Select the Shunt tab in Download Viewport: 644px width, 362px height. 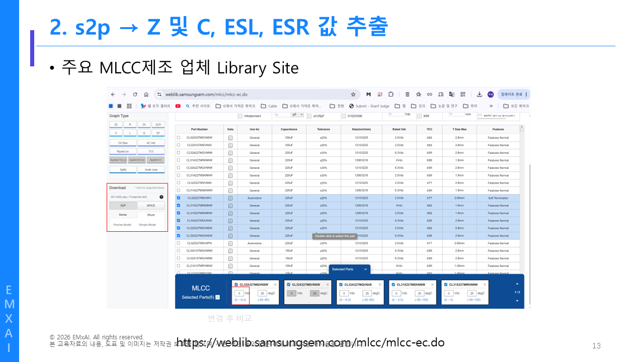point(151,215)
